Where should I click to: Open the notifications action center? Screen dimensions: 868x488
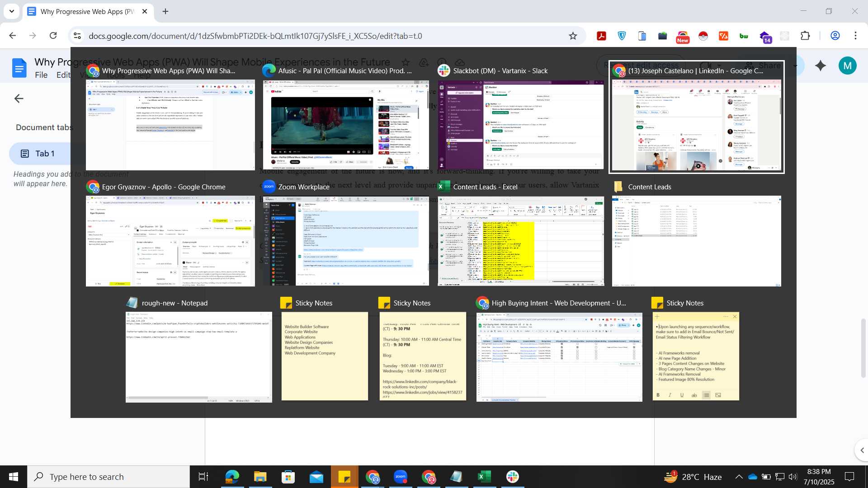[850, 477]
